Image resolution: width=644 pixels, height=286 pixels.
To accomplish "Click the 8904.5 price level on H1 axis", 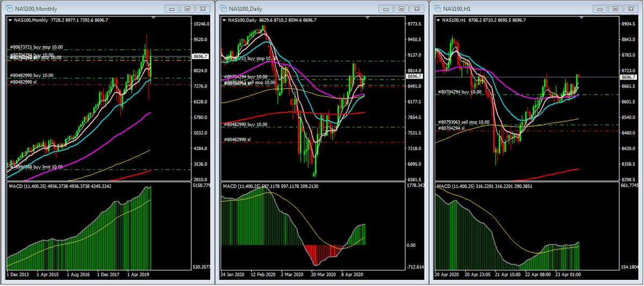I will 629,24.
